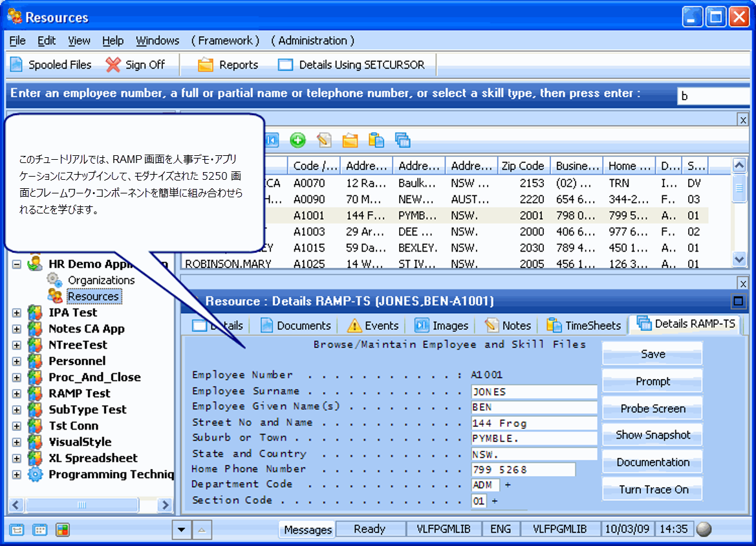Click the pencil notes icon in list toolbar

point(324,140)
